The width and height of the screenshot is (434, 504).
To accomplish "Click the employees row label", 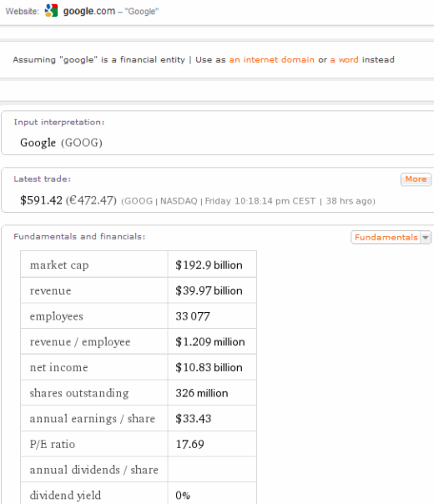I will (56, 316).
